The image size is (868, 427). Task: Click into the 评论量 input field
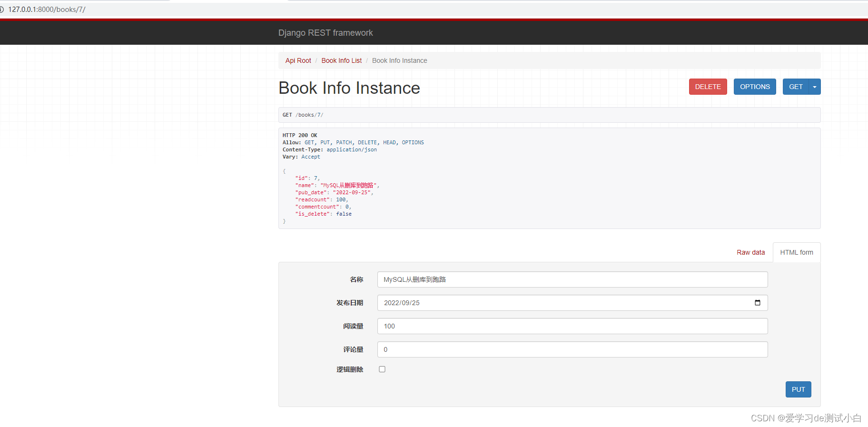572,349
